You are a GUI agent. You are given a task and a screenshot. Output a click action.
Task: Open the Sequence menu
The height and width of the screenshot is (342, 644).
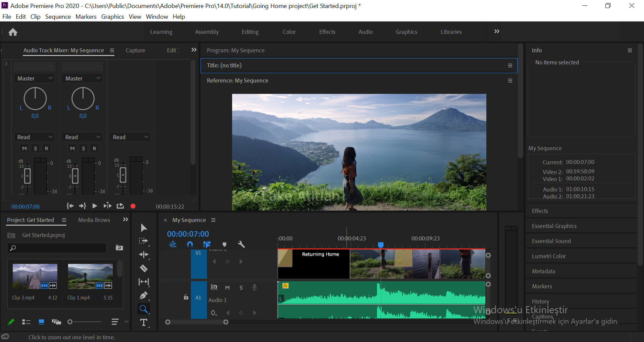(x=58, y=17)
